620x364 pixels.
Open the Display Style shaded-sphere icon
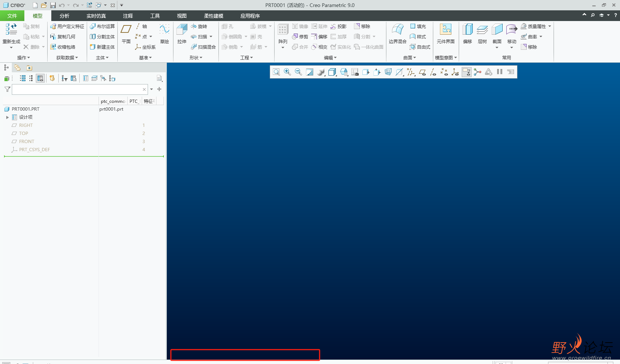321,72
